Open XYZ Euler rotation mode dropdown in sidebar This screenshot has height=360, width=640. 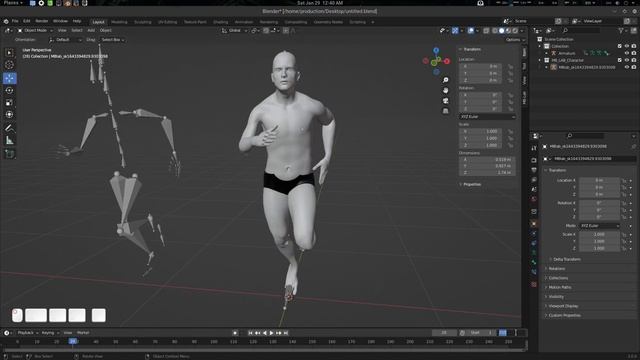coord(487,117)
